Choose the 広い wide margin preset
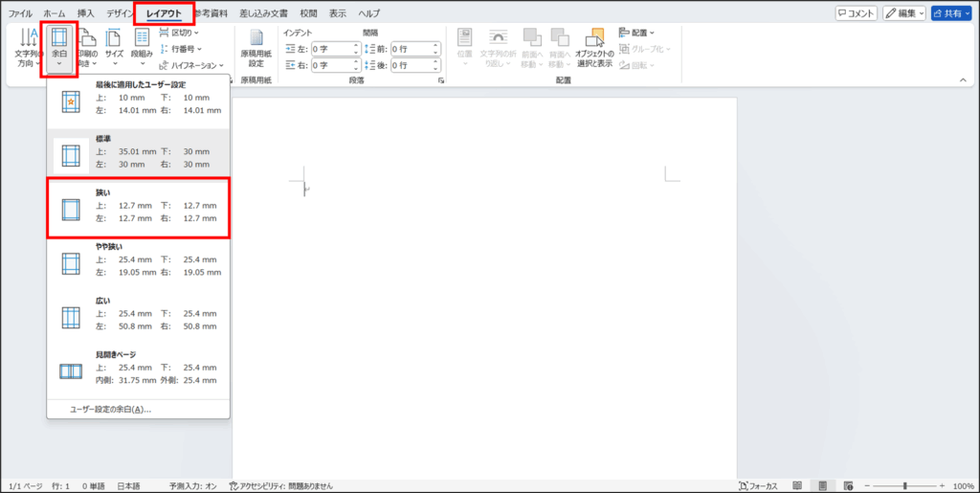Image resolution: width=980 pixels, height=493 pixels. (x=139, y=313)
